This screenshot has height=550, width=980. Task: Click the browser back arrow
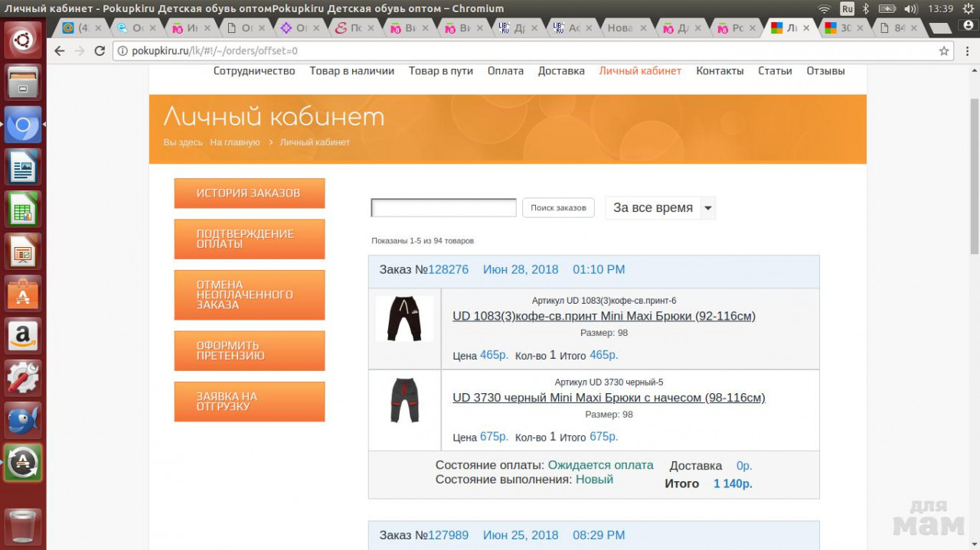tap(60, 51)
